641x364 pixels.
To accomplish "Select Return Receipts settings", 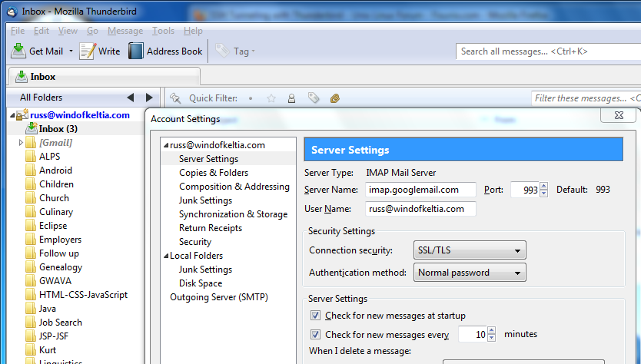I will click(x=211, y=228).
